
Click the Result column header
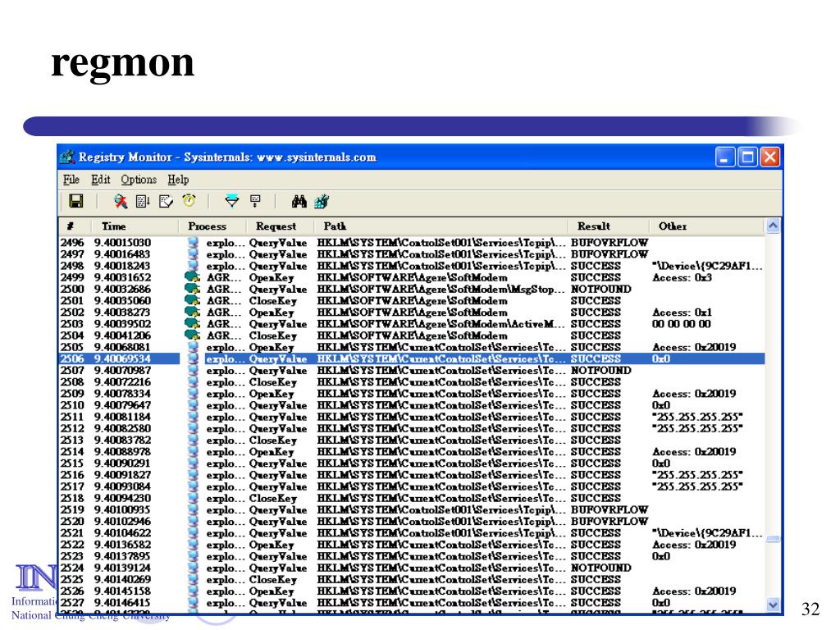click(x=609, y=226)
